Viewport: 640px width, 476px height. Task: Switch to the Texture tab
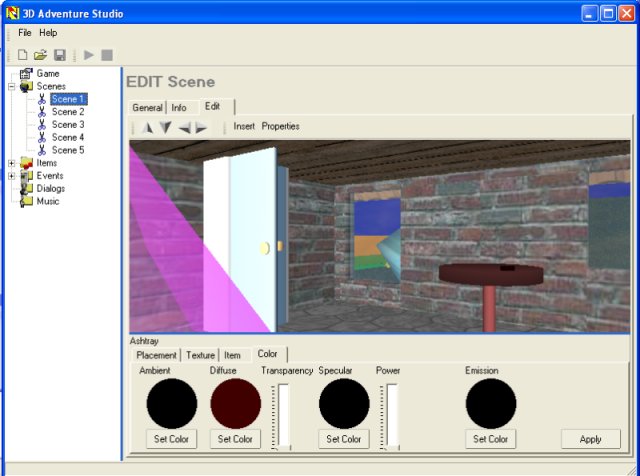click(x=200, y=355)
